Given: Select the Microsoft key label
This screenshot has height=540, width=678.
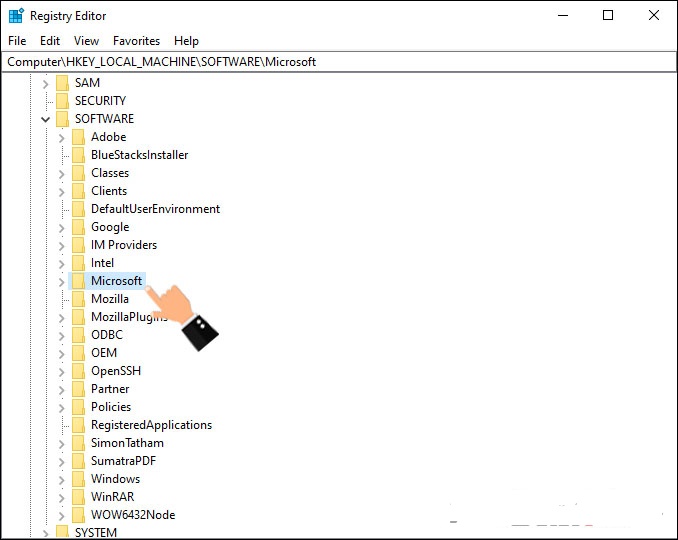Looking at the screenshot, I should [116, 281].
